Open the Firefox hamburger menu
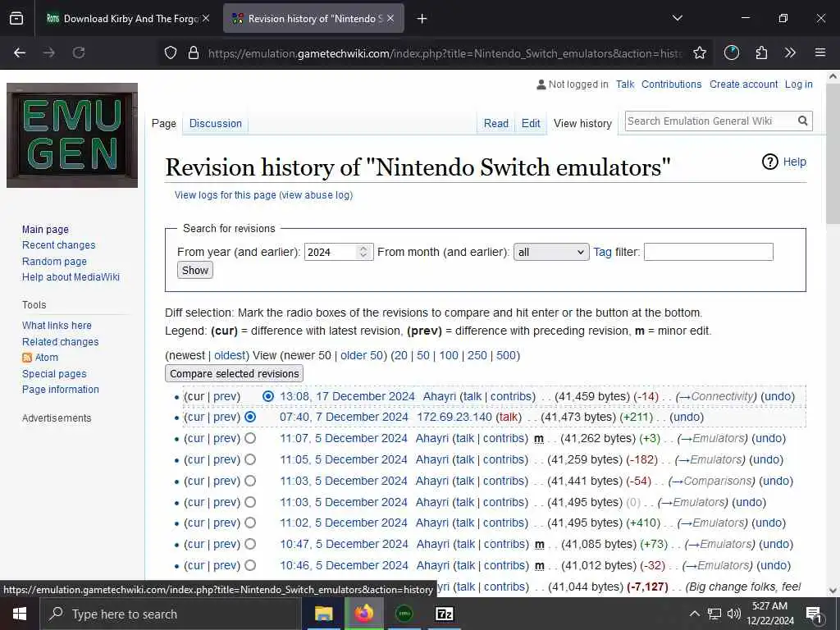 click(820, 52)
